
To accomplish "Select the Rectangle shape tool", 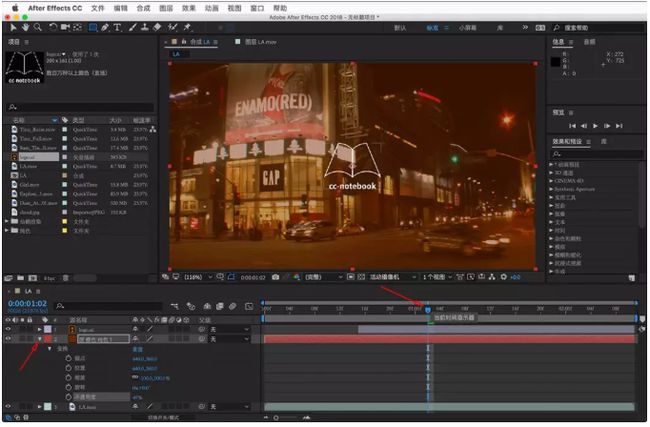I will coord(93,27).
